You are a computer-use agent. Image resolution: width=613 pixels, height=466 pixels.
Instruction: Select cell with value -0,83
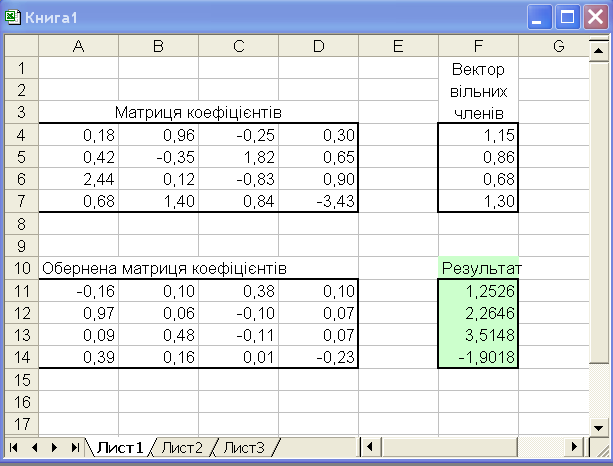238,179
